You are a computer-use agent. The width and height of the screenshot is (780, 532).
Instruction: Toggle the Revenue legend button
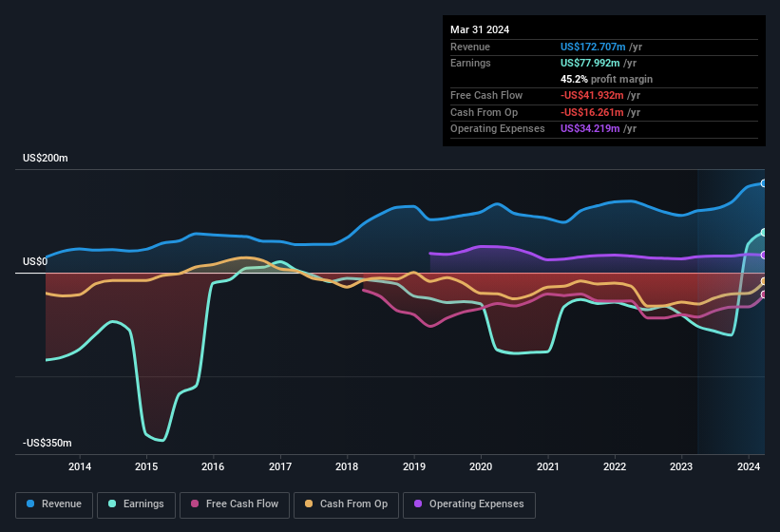click(x=54, y=504)
